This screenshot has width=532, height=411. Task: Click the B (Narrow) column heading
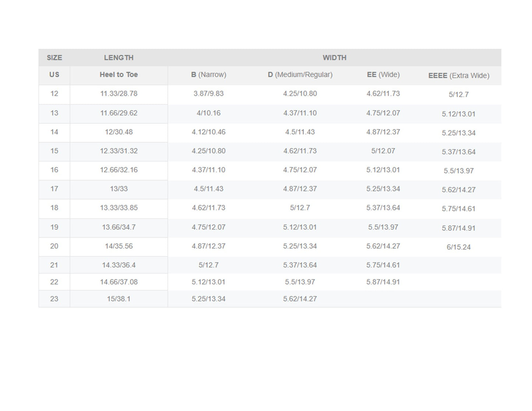208,75
